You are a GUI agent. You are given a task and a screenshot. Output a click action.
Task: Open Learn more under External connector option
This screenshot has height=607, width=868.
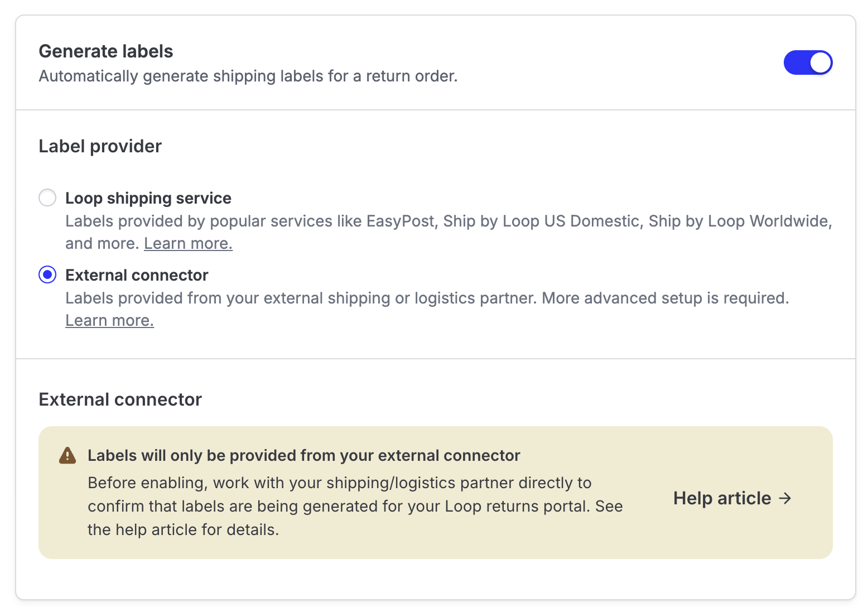(x=109, y=320)
